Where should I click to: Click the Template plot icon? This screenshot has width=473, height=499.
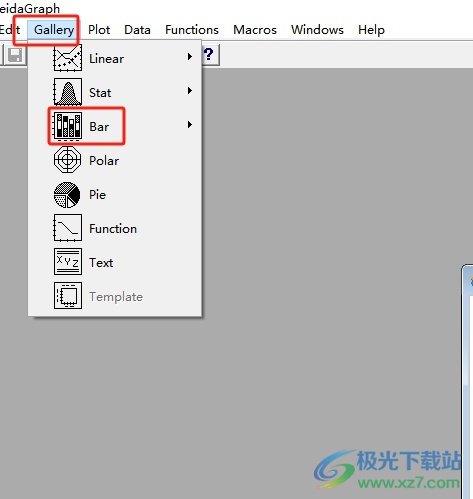coord(68,296)
